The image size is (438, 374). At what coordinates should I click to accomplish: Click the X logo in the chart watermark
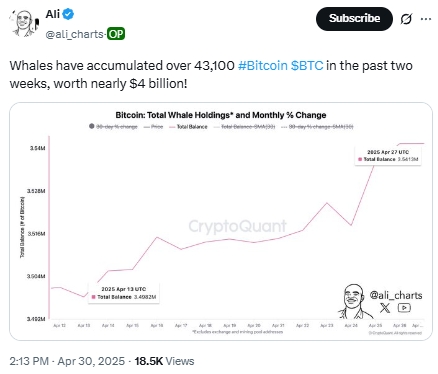click(x=385, y=308)
